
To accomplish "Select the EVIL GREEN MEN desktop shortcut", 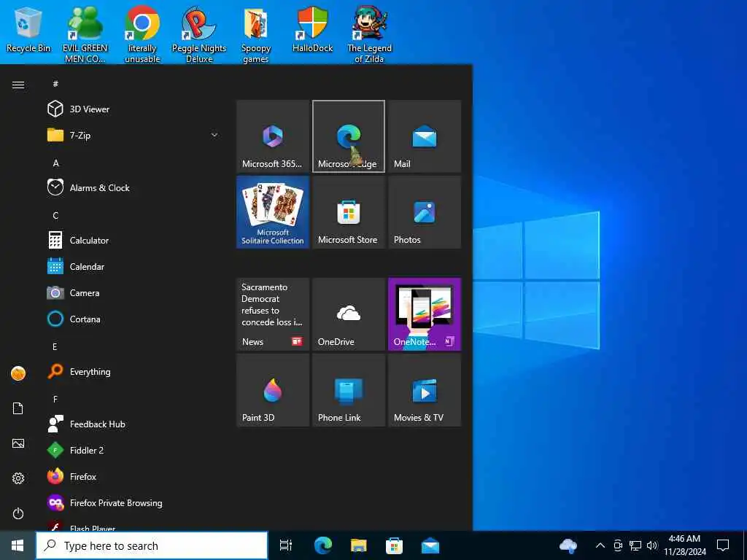I will pyautogui.click(x=85, y=34).
